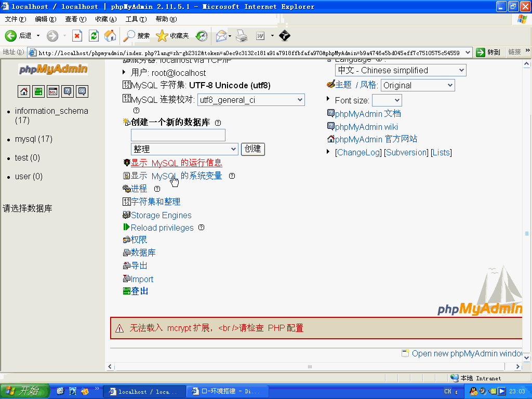The image size is (532, 399).
Task: Click the 开始 Start button
Action: coord(24,391)
